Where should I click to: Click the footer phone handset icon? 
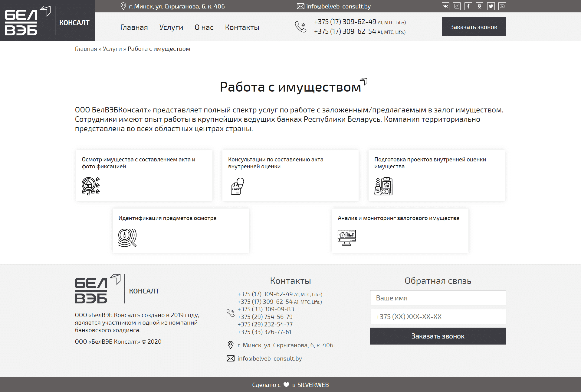231,313
